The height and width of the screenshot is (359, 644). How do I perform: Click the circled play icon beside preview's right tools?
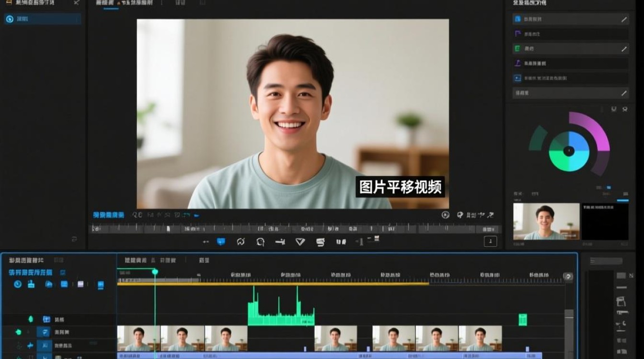point(445,215)
